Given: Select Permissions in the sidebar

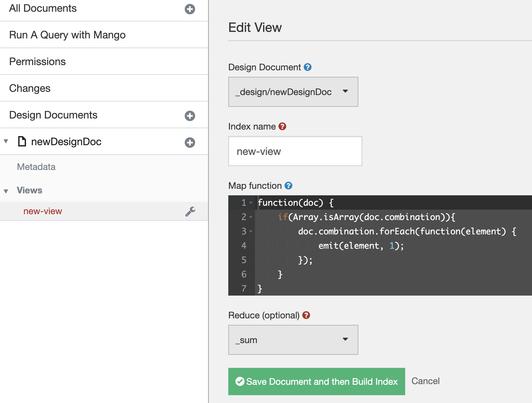Looking at the screenshot, I should [37, 62].
